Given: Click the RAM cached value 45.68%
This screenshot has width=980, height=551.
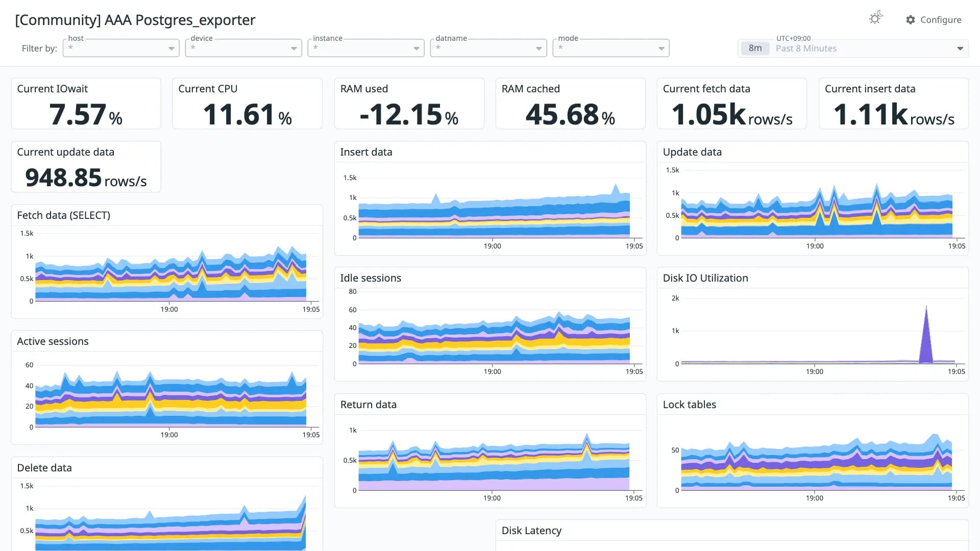Looking at the screenshot, I should pyautogui.click(x=570, y=114).
